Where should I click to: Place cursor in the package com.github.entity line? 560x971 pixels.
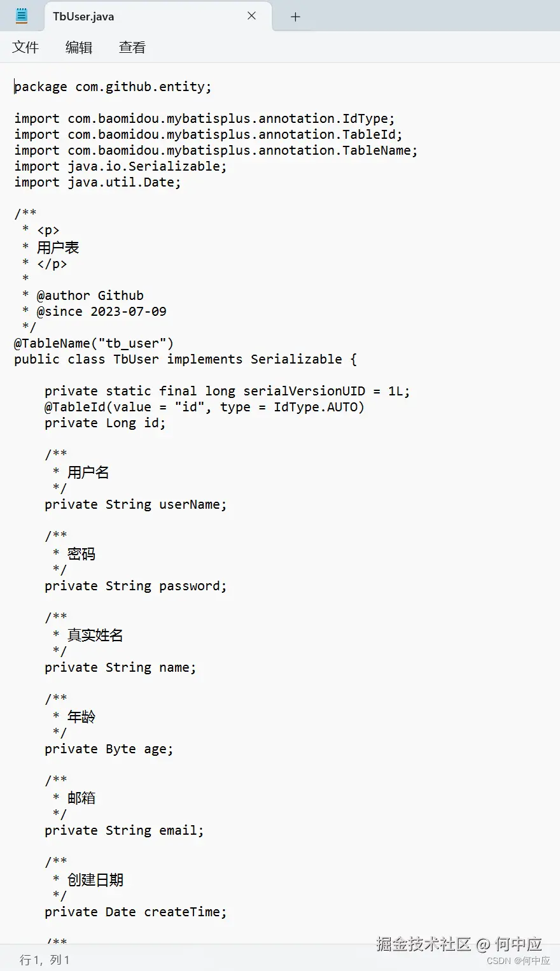tap(113, 87)
